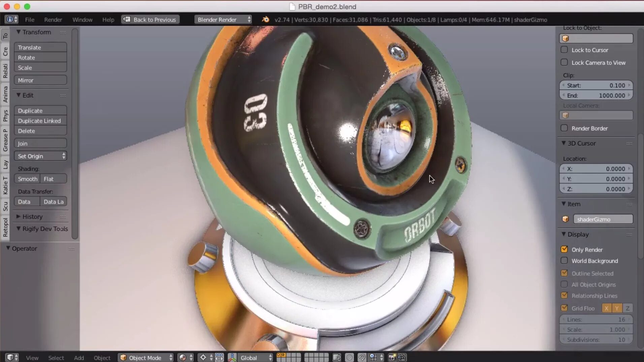Viewport: 644px width, 362px height.
Task: Toggle the grid Y axis button
Action: tap(617, 308)
